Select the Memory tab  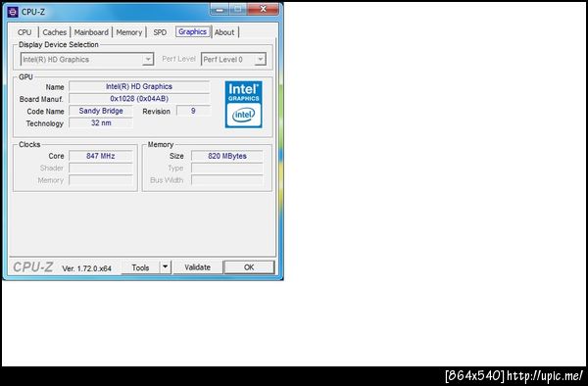pos(129,32)
